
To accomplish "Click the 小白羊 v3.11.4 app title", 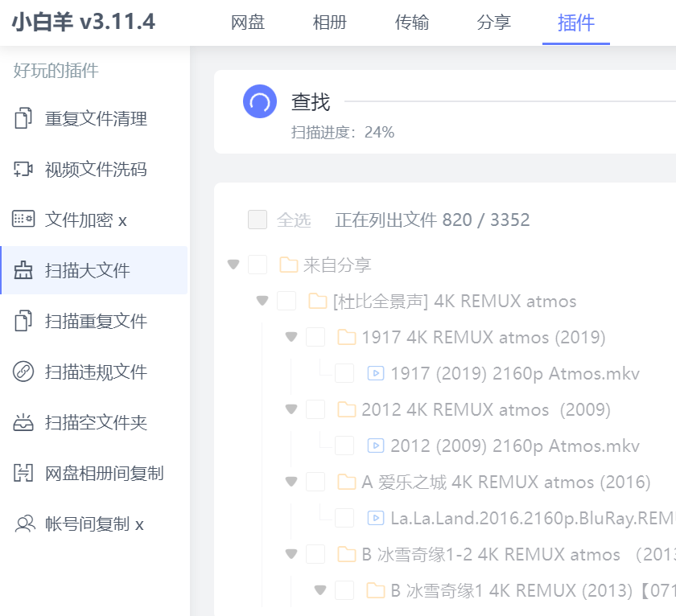I will [x=83, y=22].
